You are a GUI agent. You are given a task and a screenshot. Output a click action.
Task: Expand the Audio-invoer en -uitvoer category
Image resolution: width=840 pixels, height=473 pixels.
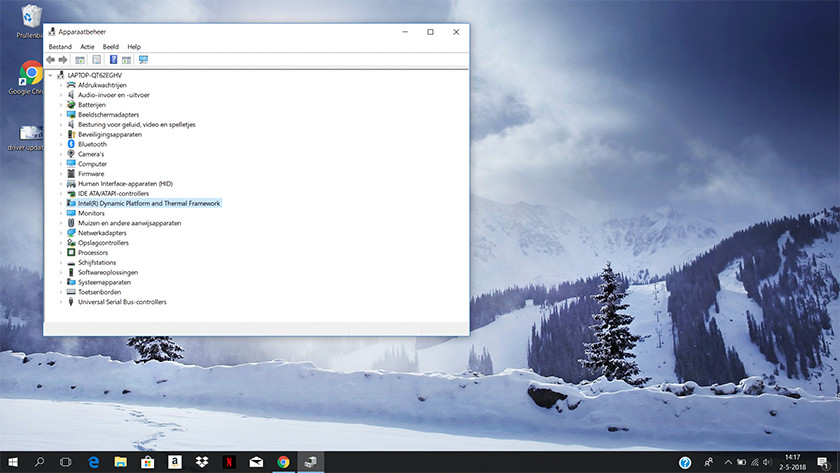point(60,95)
